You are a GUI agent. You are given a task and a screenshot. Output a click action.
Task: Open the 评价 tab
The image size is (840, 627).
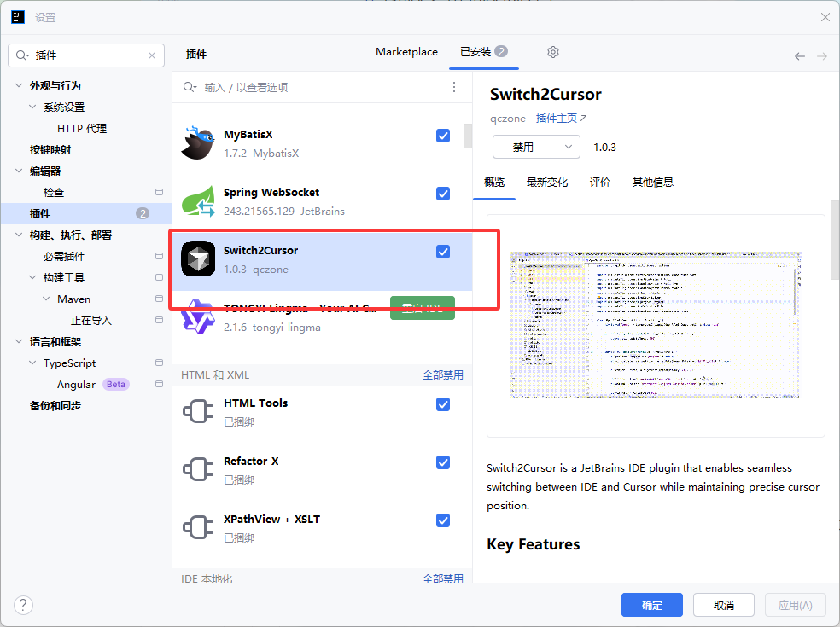(x=600, y=182)
